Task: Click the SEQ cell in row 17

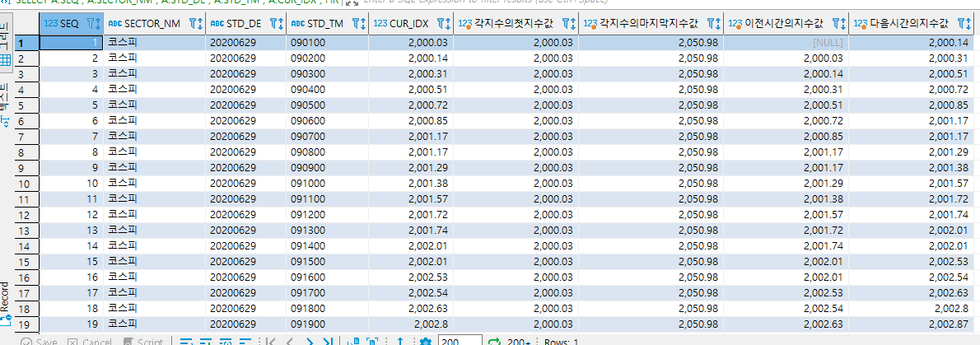Action: click(x=72, y=292)
